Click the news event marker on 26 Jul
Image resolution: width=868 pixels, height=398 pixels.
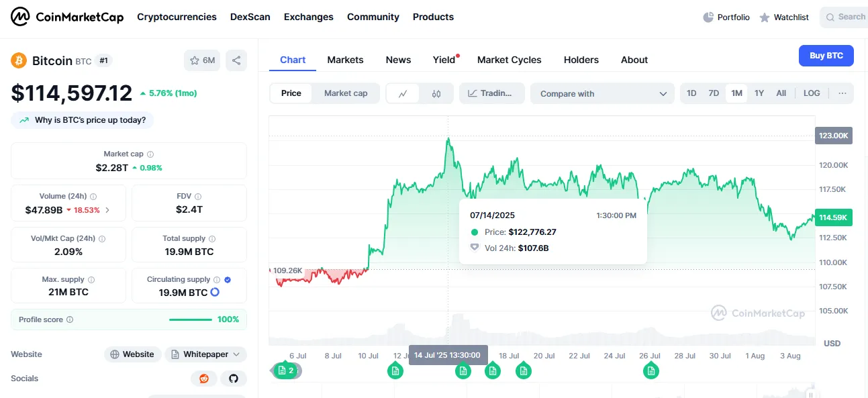coord(650,370)
